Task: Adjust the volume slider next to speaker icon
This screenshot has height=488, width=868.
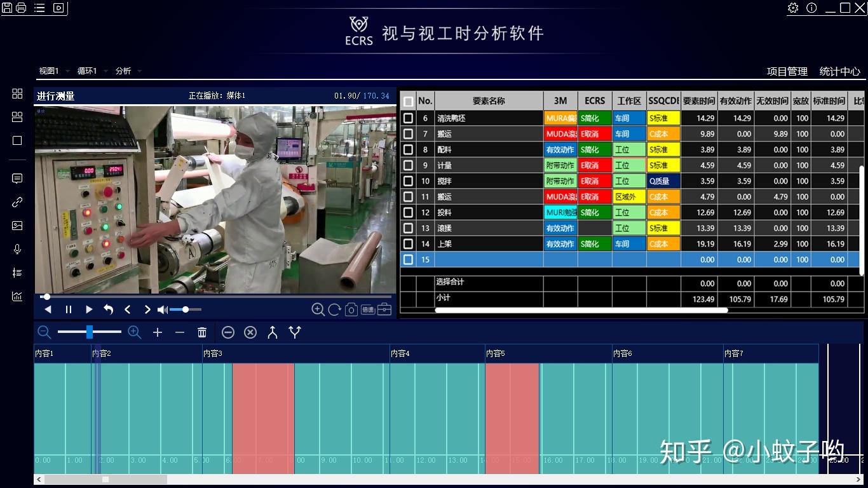Action: tap(186, 309)
